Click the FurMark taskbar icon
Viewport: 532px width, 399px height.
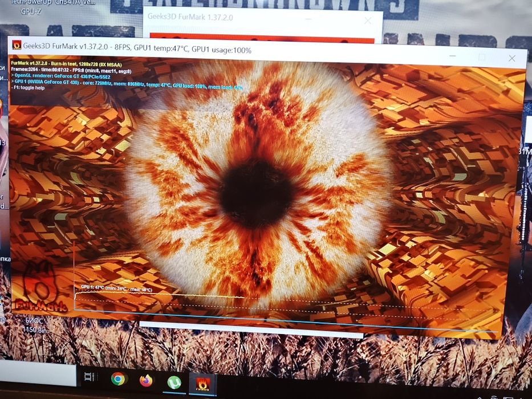203,384
